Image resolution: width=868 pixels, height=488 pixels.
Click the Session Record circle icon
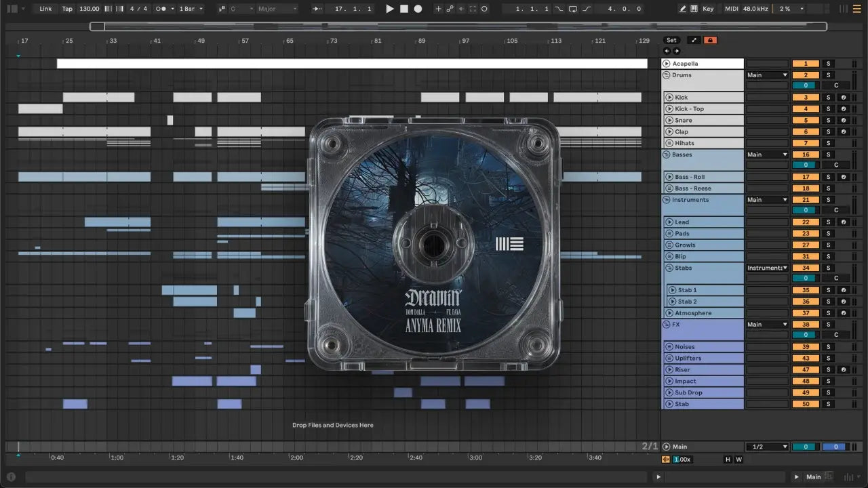point(484,9)
